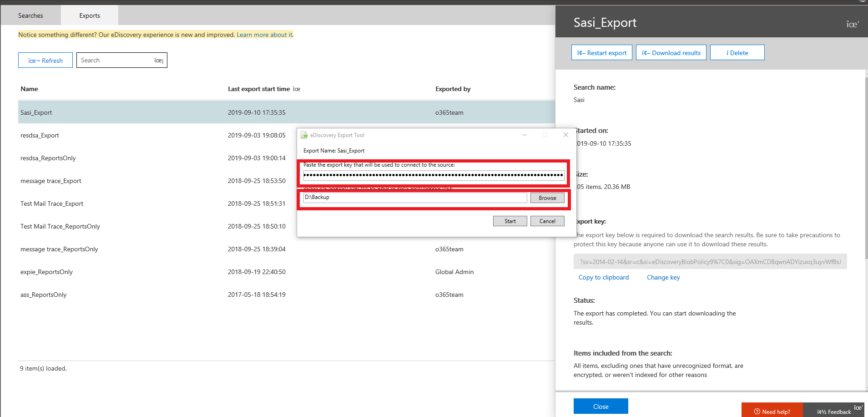Click the 2019-09-10 17:35:35 export time cell
868x417 pixels.
point(257,112)
